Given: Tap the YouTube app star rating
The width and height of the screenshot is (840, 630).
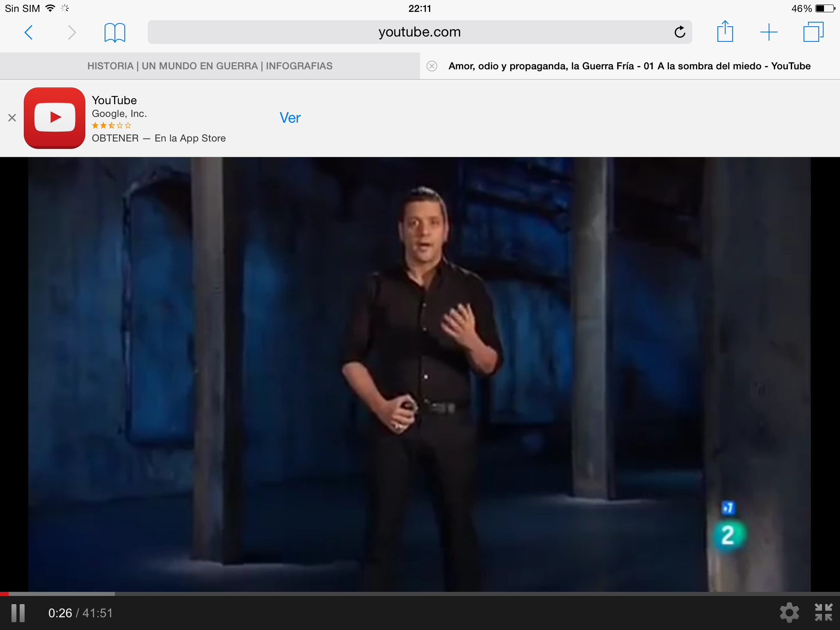Looking at the screenshot, I should [112, 126].
